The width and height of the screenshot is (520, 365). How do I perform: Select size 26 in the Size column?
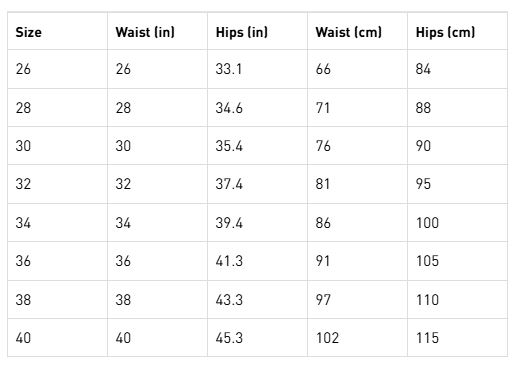(23, 69)
